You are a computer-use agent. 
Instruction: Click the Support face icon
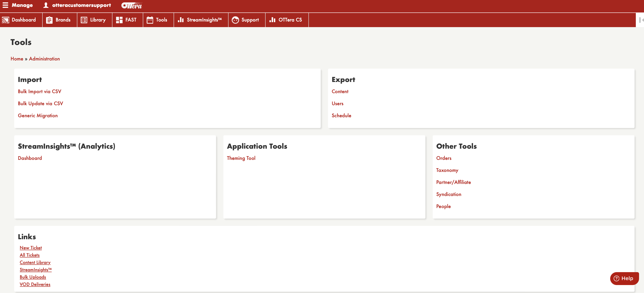pyautogui.click(x=235, y=20)
